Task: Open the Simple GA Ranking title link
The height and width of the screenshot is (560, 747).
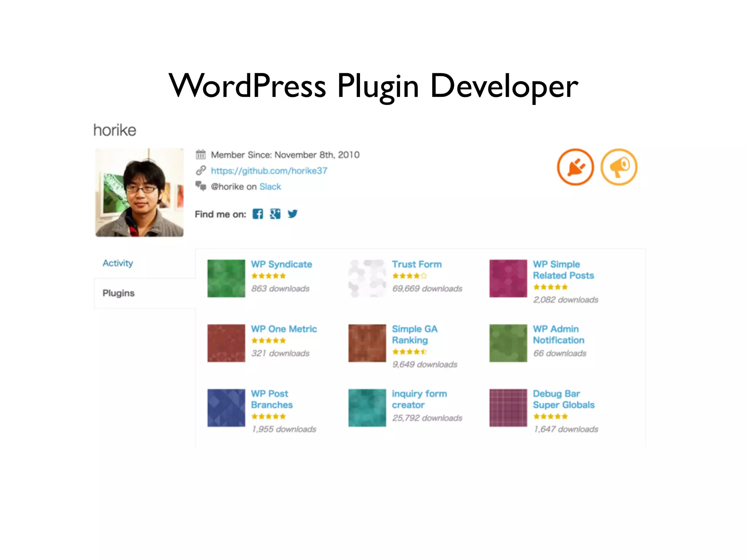Action: (x=415, y=334)
